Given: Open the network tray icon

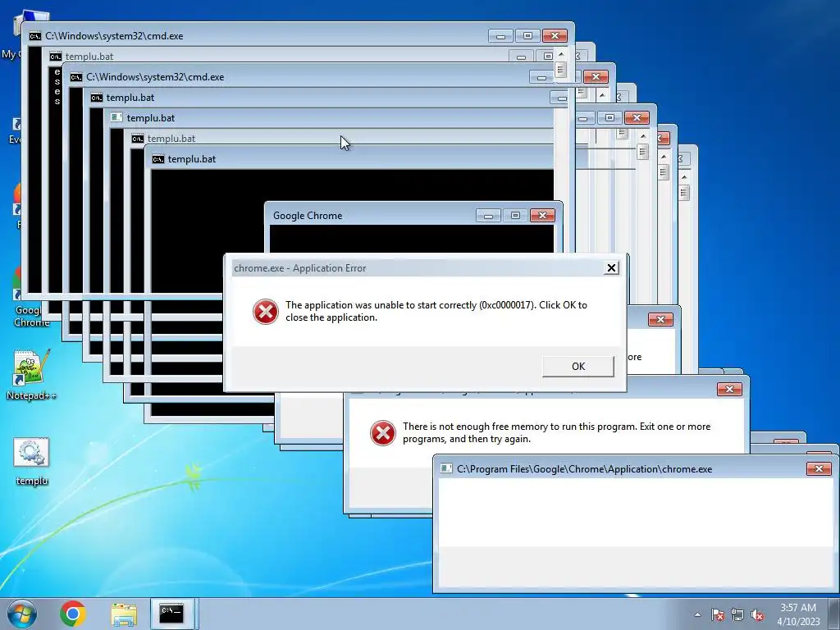Looking at the screenshot, I should [x=737, y=614].
